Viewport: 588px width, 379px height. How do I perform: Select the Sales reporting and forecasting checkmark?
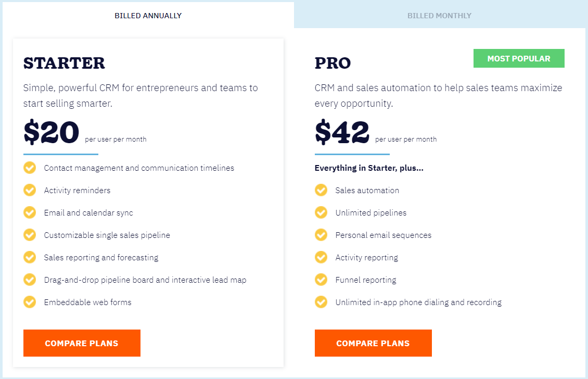(30, 257)
